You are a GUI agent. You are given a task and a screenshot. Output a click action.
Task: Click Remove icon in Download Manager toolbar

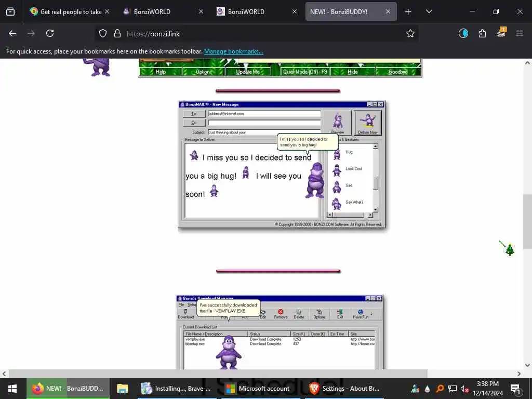[x=281, y=314]
